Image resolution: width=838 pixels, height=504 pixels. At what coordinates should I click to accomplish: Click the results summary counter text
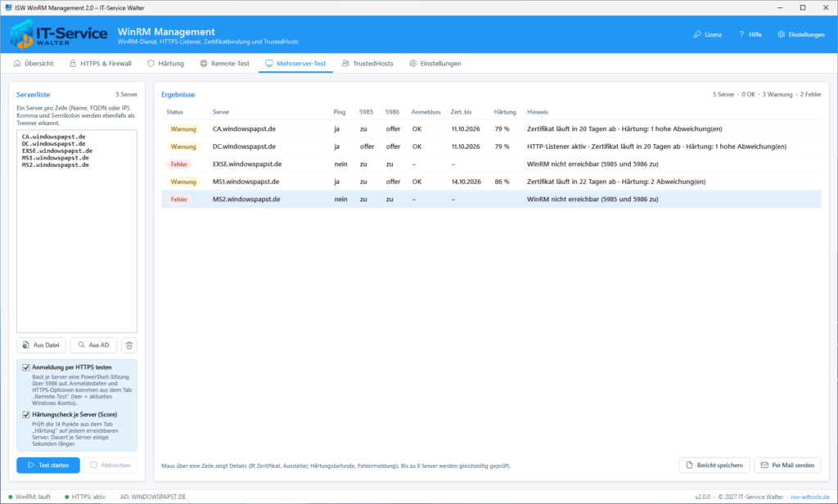point(766,95)
